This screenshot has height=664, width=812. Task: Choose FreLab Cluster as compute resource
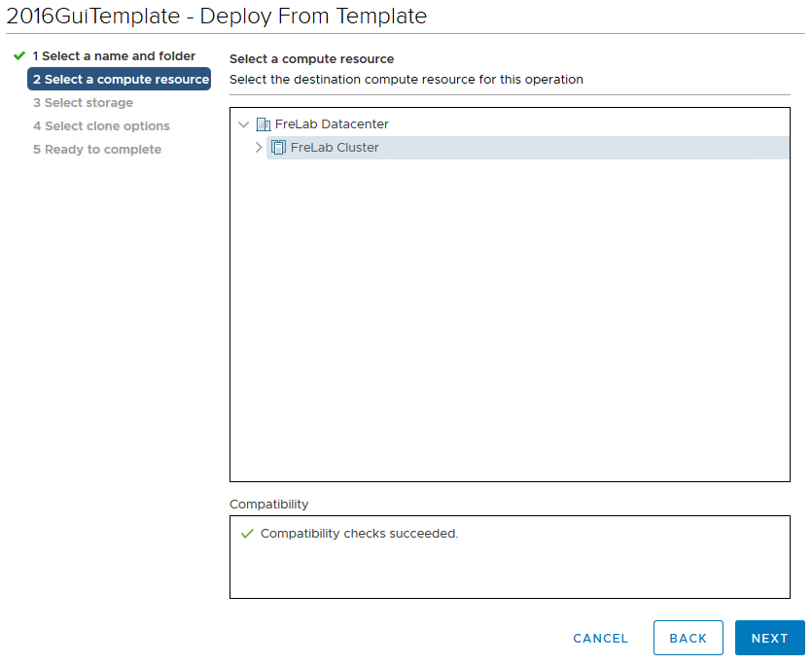pos(335,148)
